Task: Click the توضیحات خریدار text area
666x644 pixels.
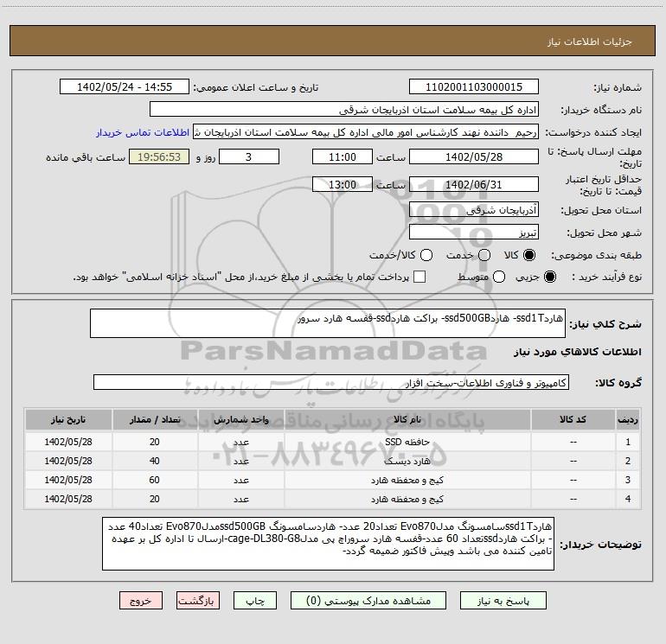Action: pyautogui.click(x=329, y=544)
